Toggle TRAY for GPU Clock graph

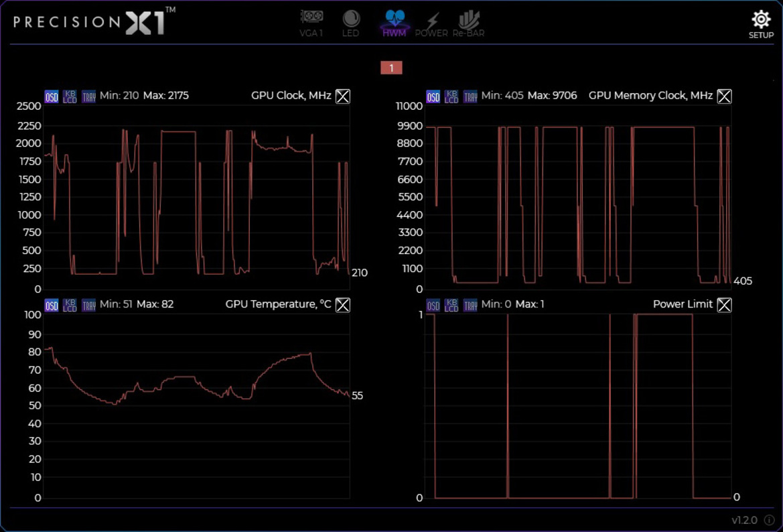click(88, 96)
